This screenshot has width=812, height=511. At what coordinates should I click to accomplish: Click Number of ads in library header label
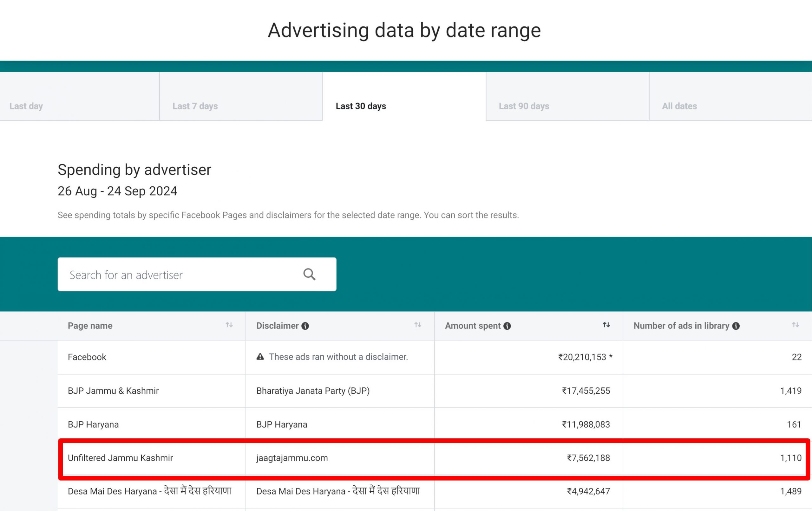(681, 326)
